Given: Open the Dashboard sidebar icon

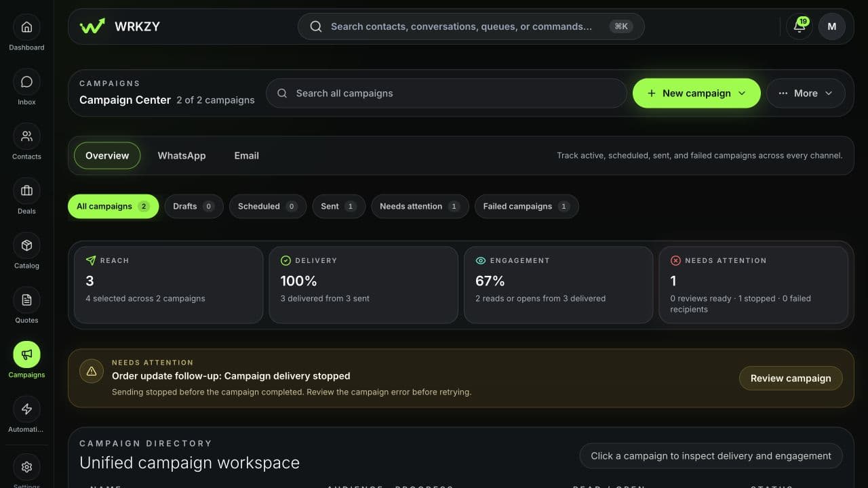Looking at the screenshot, I should 26,27.
